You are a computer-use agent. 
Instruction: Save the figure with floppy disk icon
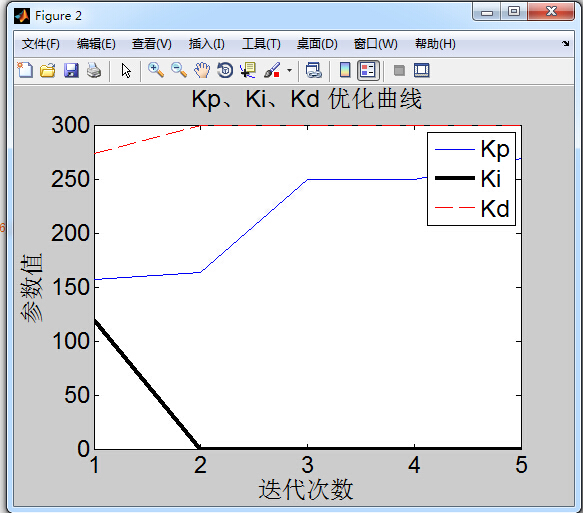coord(71,70)
